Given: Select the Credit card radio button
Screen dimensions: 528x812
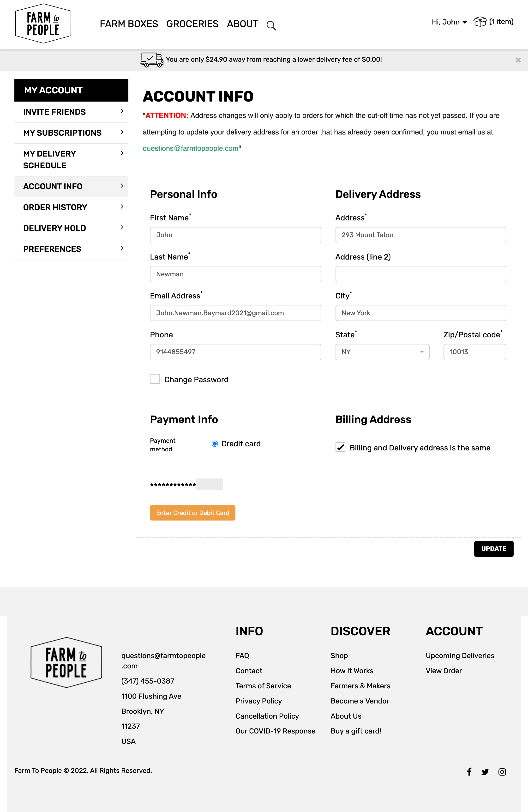Looking at the screenshot, I should [x=214, y=443].
